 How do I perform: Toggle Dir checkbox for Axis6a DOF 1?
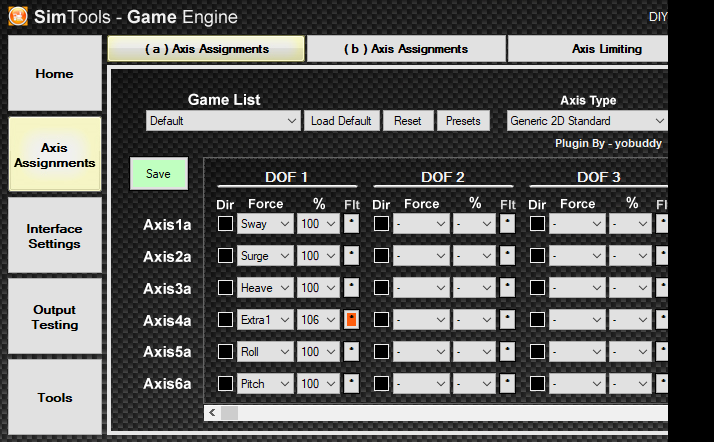click(225, 383)
